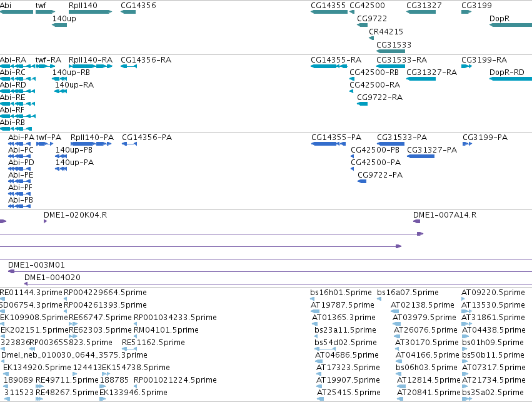The height and width of the screenshot is (402, 532).
Task: Click the CG42500-PB protein label
Action: click(x=375, y=150)
